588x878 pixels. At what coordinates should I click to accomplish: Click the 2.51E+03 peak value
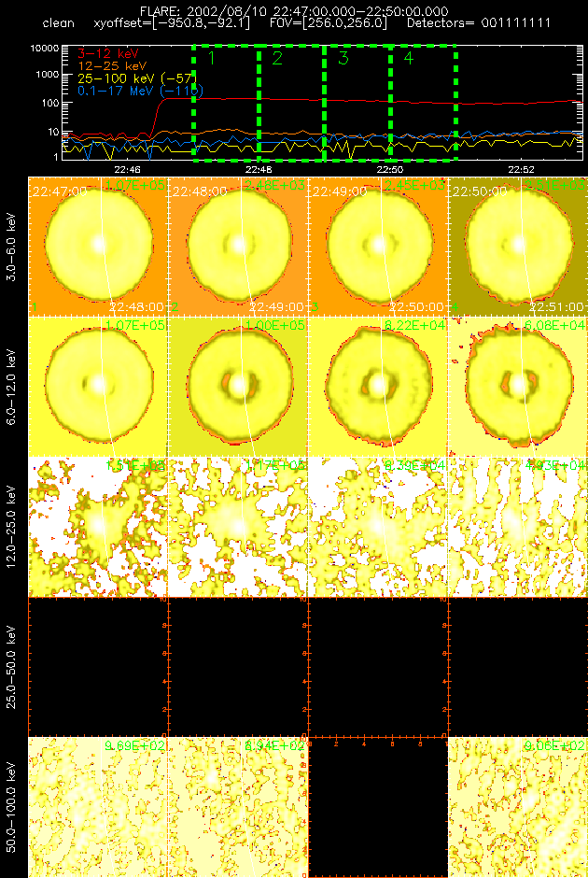point(555,185)
